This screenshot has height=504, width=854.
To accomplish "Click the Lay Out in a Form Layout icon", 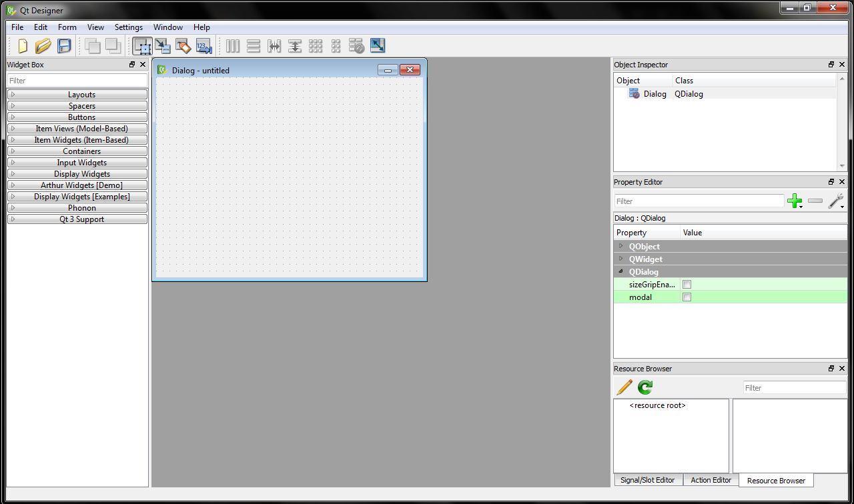I will click(x=336, y=46).
